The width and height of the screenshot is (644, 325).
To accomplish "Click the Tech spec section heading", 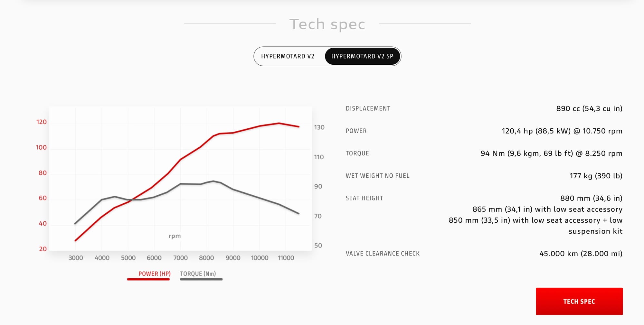I will click(x=327, y=24).
